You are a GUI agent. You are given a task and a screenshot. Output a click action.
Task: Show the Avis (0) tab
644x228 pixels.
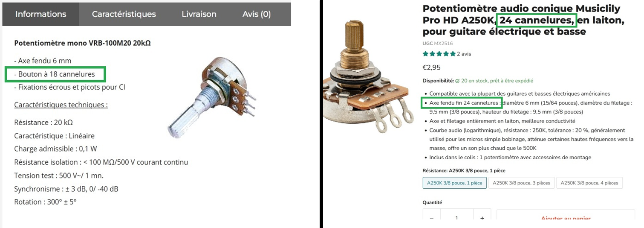pyautogui.click(x=256, y=14)
